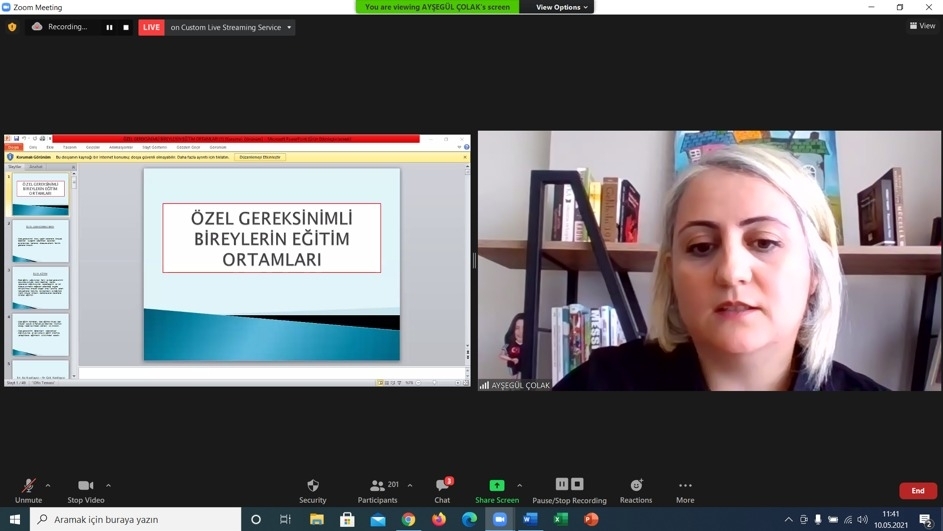
Task: Click the Recording cloud indicator
Action: pyautogui.click(x=37, y=26)
